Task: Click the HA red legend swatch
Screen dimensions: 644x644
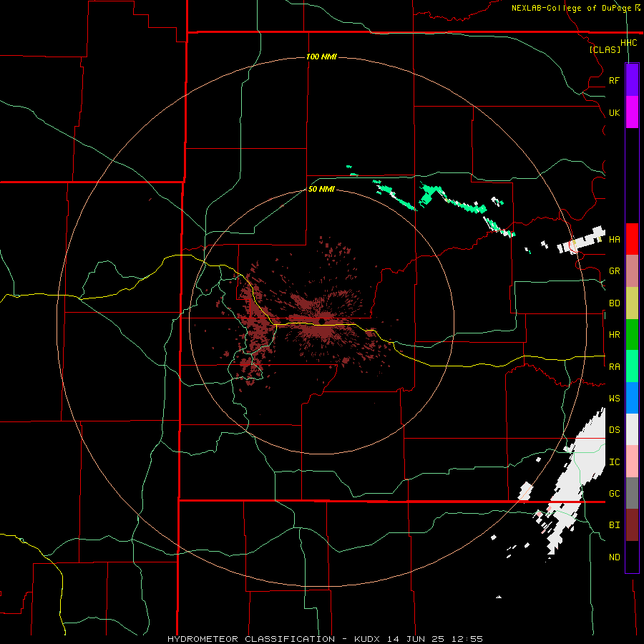Action: point(632,239)
